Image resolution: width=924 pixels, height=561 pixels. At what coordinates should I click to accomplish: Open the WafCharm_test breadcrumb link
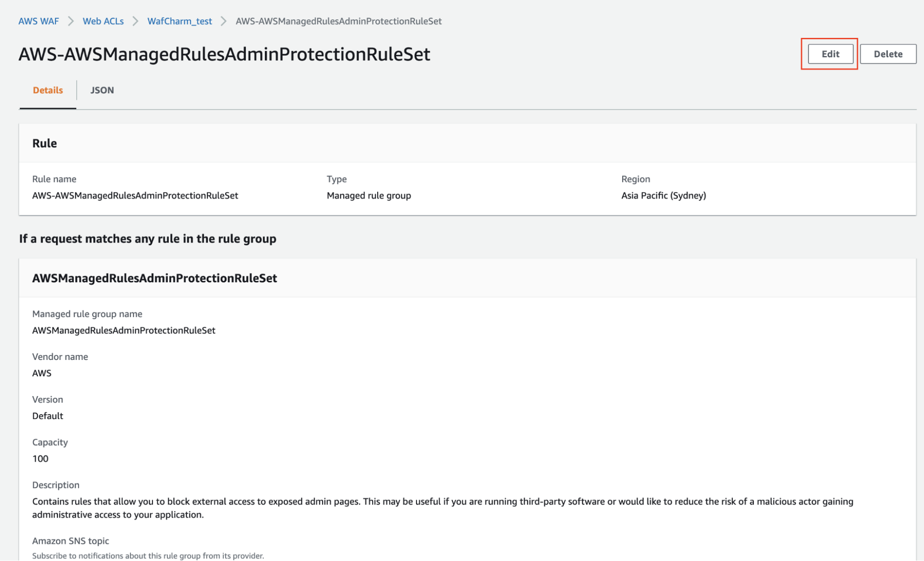click(179, 21)
